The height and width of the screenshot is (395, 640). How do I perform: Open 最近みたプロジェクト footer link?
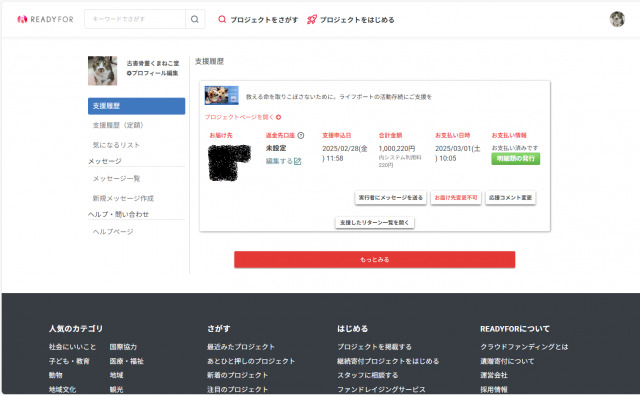coord(241,347)
